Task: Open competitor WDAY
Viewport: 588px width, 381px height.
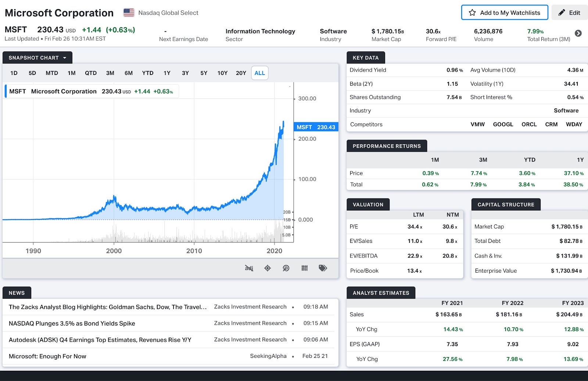Action: 574,125
